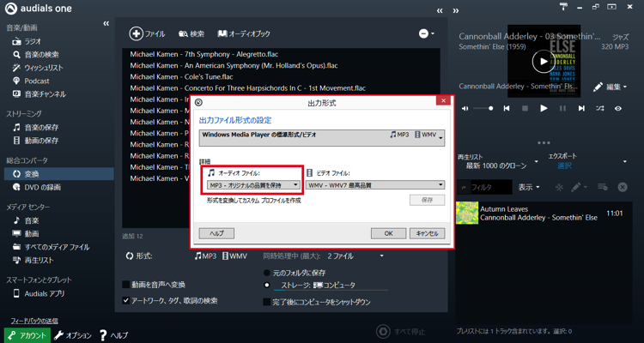
Task: Uncheck アートワーク、タグ、歌詞の検索 checkbox
Action: (x=127, y=301)
